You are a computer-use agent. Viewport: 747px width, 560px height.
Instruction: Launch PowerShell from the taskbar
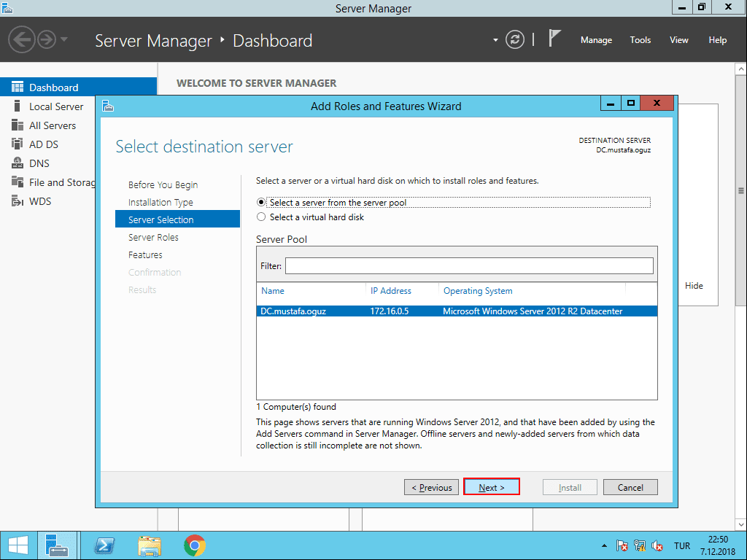pyautogui.click(x=104, y=545)
